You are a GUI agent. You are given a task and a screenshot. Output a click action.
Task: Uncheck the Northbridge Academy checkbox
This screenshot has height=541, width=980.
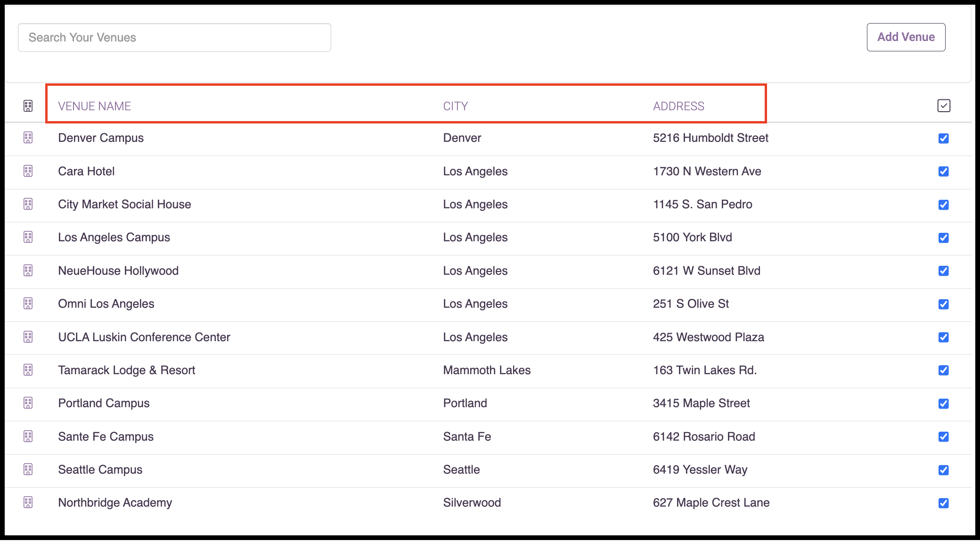(x=943, y=503)
